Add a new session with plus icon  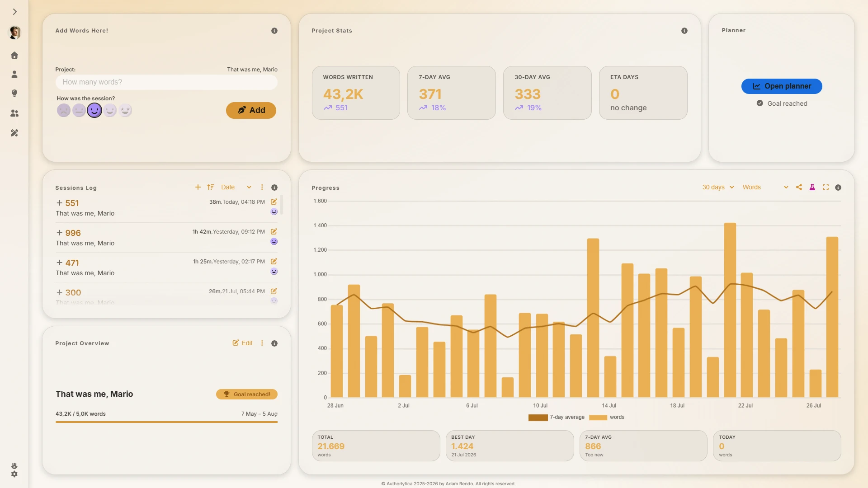(x=198, y=187)
